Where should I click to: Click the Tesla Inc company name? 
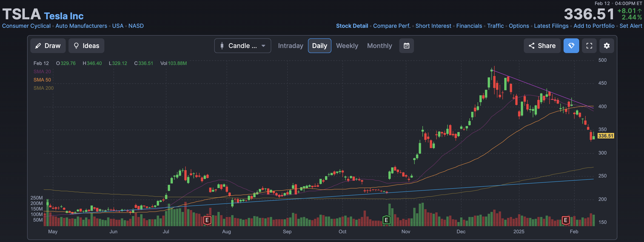64,16
